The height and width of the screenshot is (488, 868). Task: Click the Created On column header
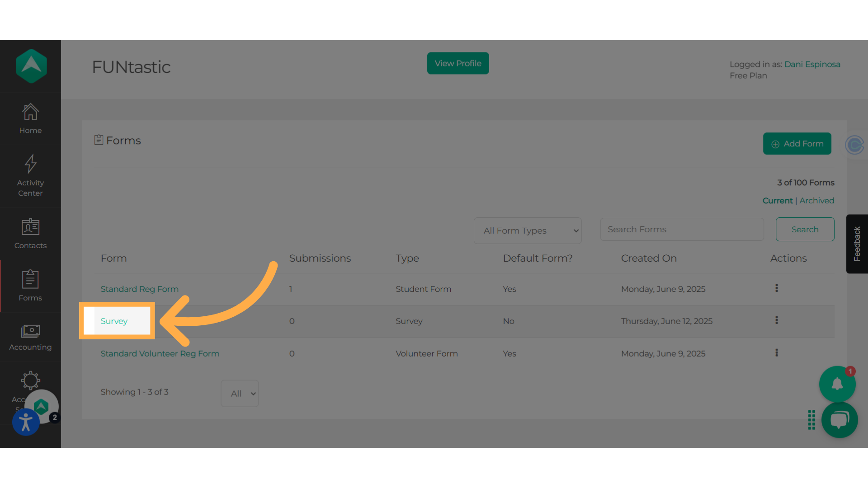(648, 258)
